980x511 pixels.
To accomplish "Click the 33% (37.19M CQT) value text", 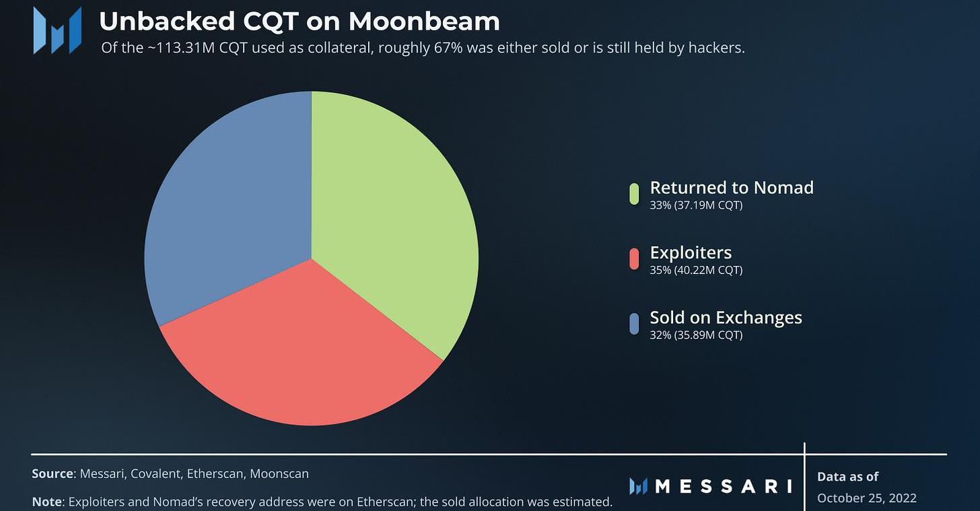I will click(x=696, y=205).
